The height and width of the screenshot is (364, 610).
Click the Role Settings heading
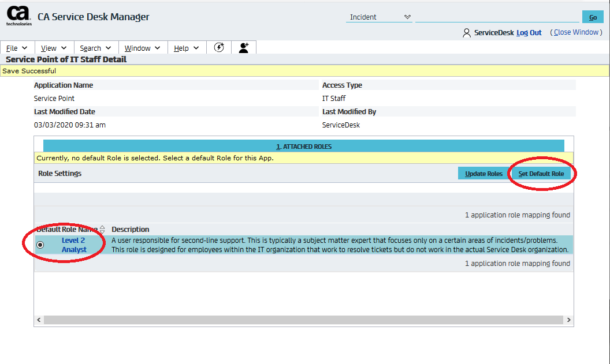[60, 173]
